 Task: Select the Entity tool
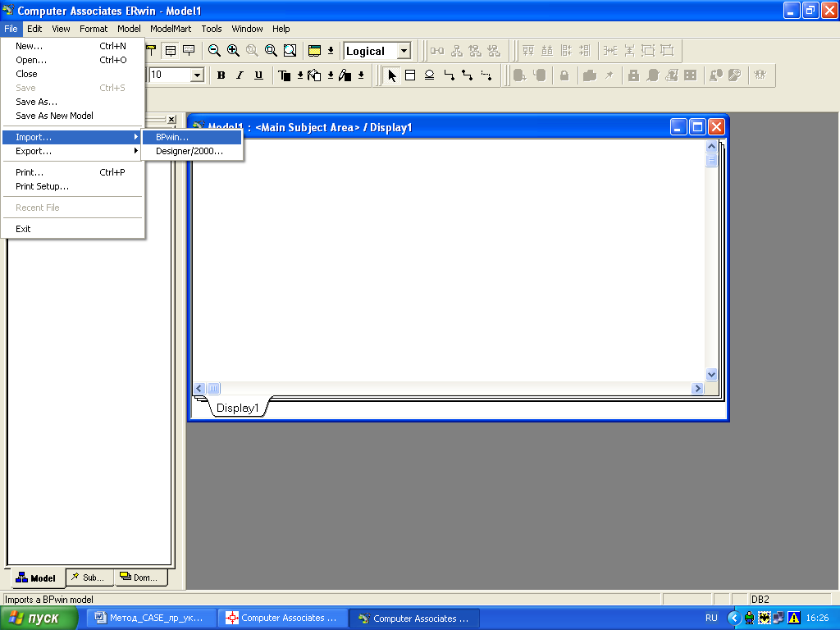[x=410, y=75]
